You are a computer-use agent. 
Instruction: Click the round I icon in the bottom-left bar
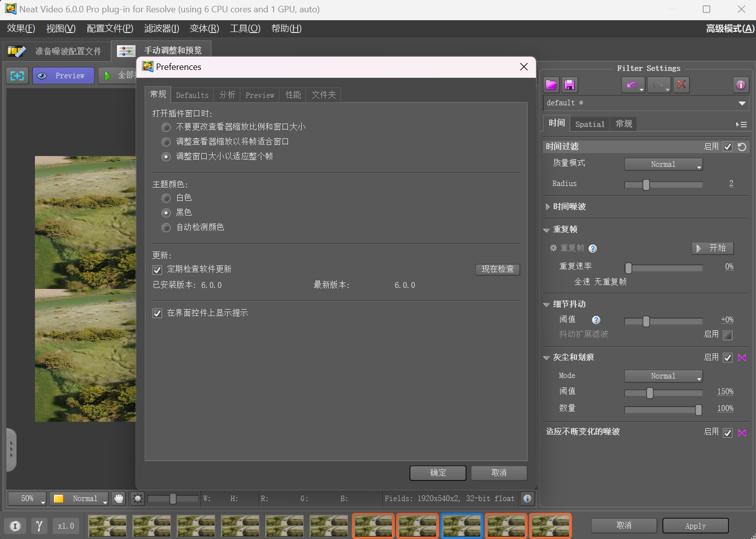coord(15,526)
